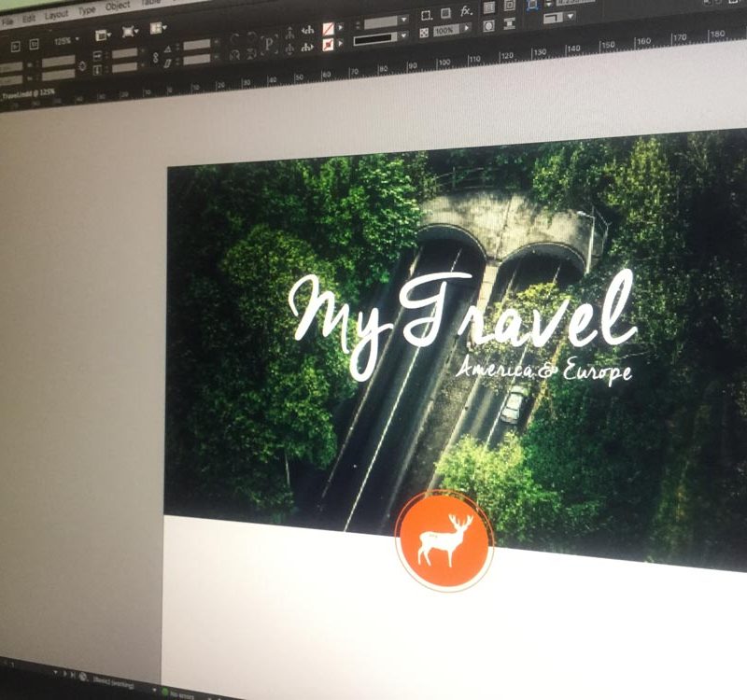The image size is (747, 700).
Task: Click the rotation angle field
Action: 197,45
